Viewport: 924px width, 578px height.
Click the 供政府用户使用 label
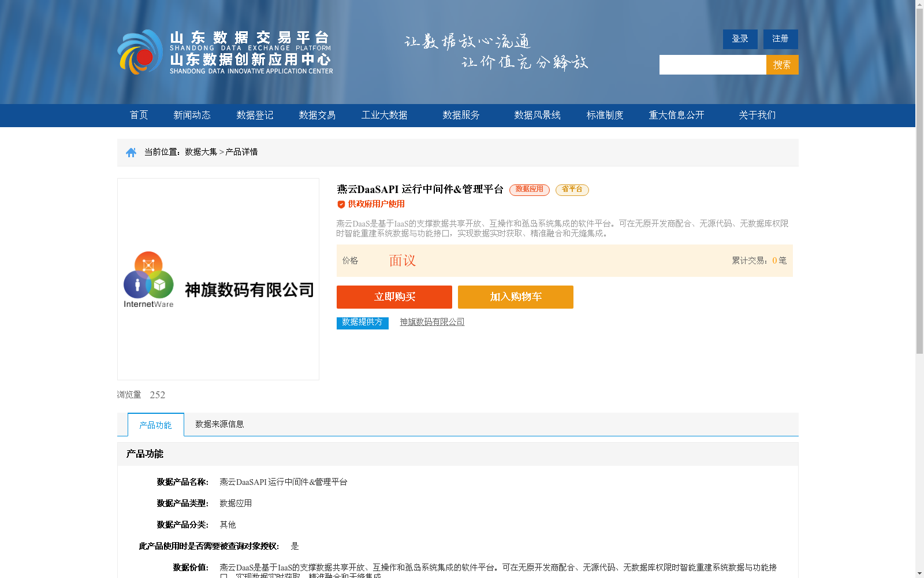[x=377, y=204]
